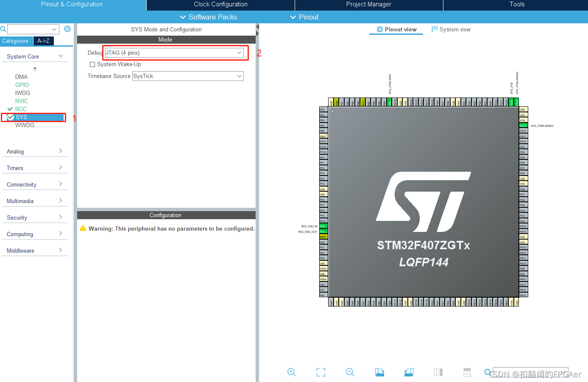Zoom out of the chip pinout
Viewport: 588px width, 382px height.
(350, 372)
